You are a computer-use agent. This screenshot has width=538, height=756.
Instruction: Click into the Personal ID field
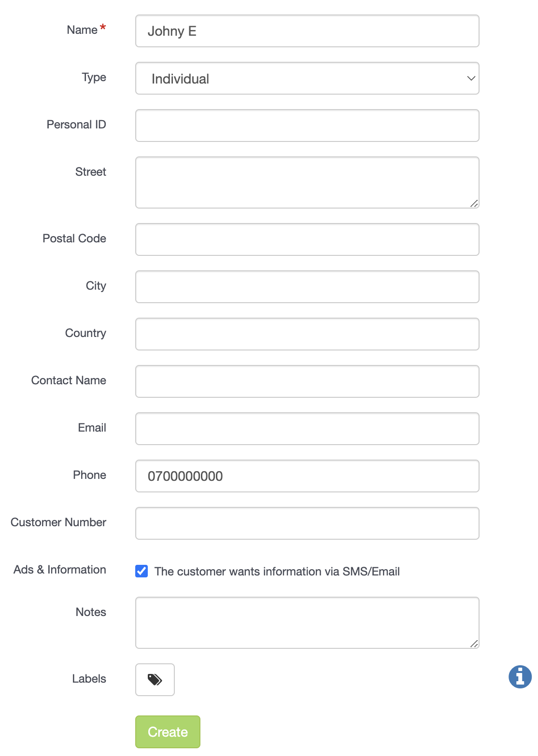point(307,126)
